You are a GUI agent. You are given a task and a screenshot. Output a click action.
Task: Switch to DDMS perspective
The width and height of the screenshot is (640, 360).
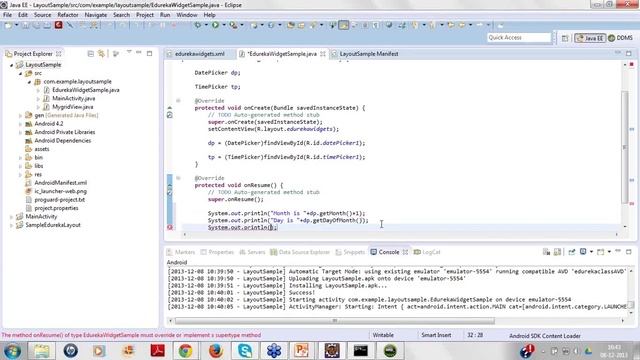pyautogui.click(x=621, y=38)
